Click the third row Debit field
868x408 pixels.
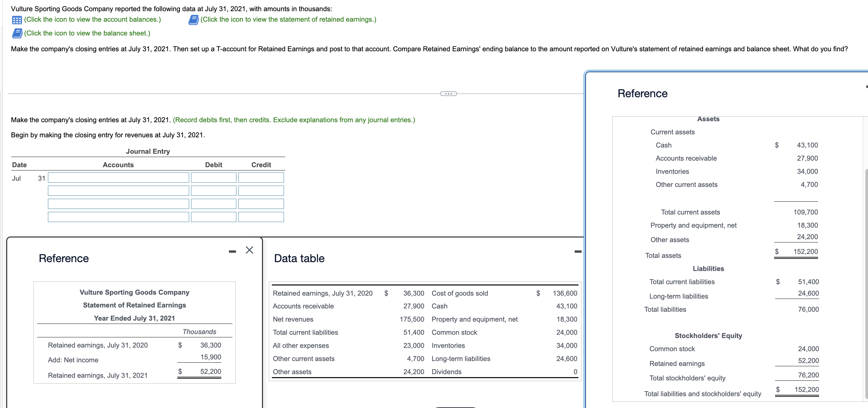pos(213,204)
